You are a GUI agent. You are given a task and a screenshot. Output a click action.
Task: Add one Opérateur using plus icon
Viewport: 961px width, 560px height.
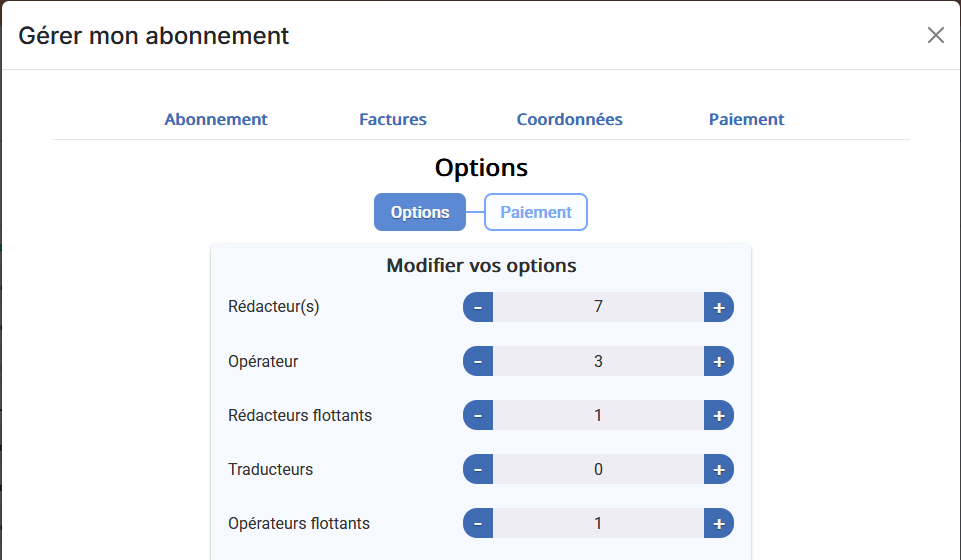coord(718,361)
